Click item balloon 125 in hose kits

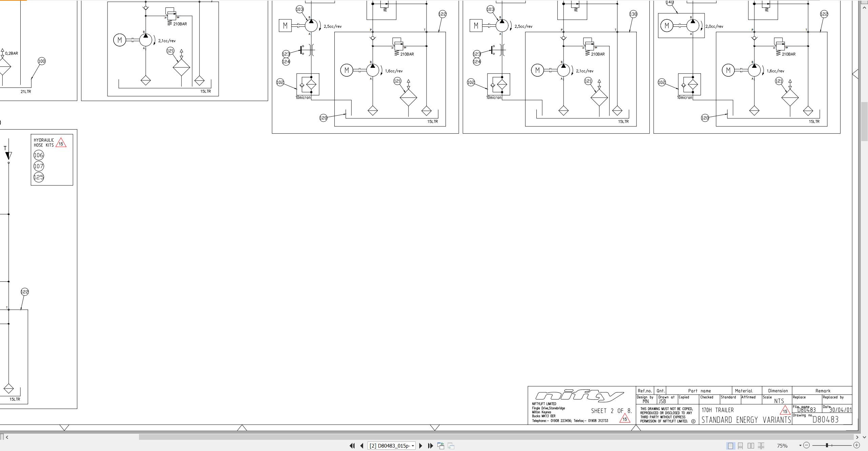[x=39, y=177]
